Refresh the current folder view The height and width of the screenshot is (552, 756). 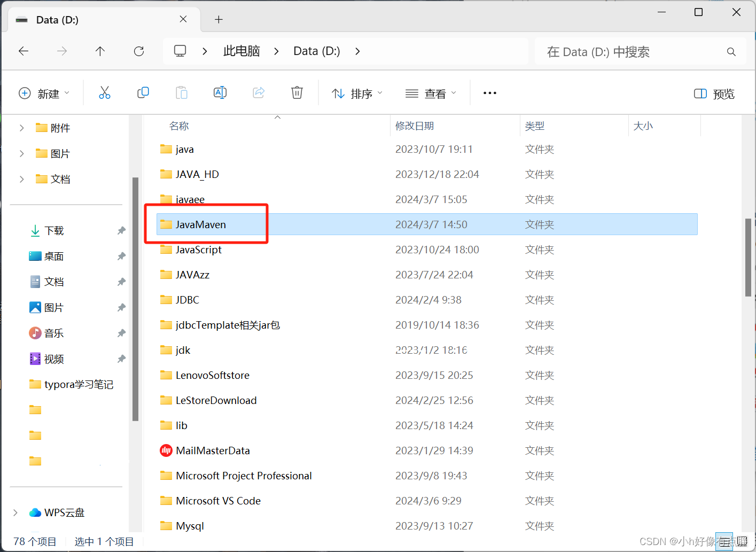139,51
